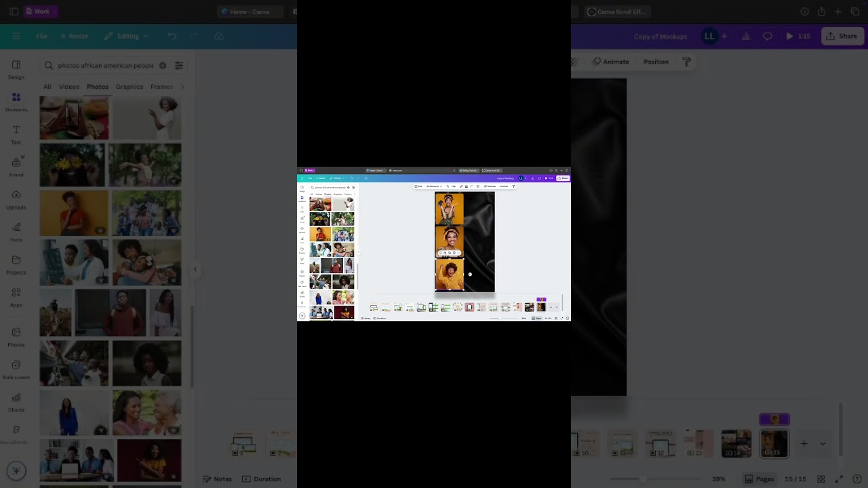Show more category tabs arrow in backdrop
The width and height of the screenshot is (868, 488).
point(182,87)
